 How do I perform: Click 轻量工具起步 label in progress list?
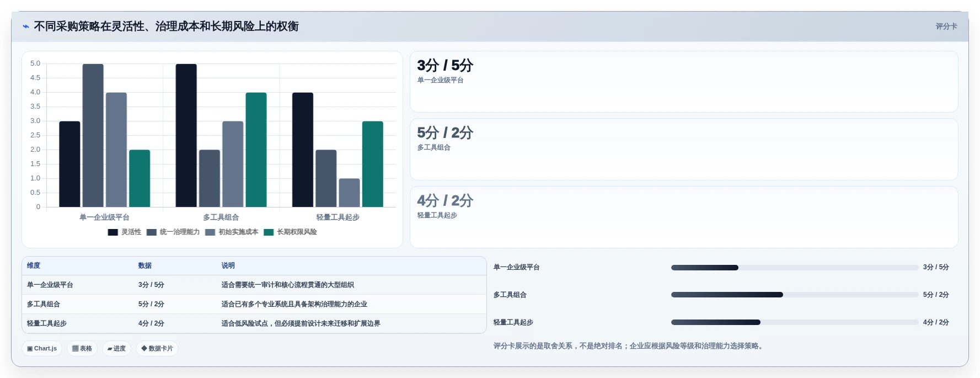tap(513, 322)
